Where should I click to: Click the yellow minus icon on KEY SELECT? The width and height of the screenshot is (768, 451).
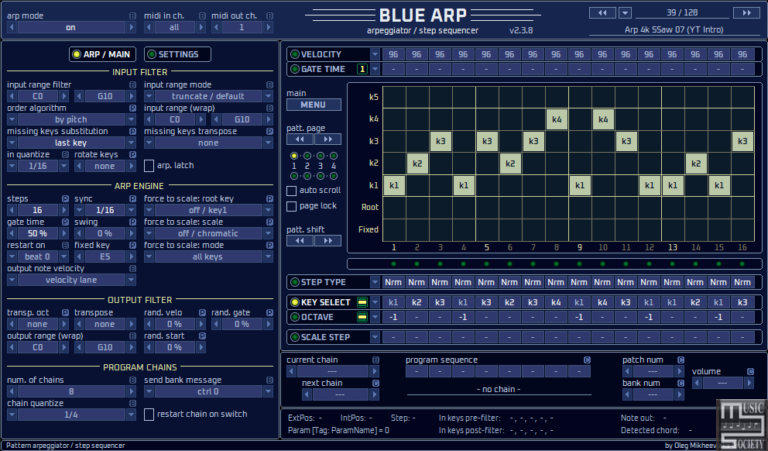click(362, 302)
